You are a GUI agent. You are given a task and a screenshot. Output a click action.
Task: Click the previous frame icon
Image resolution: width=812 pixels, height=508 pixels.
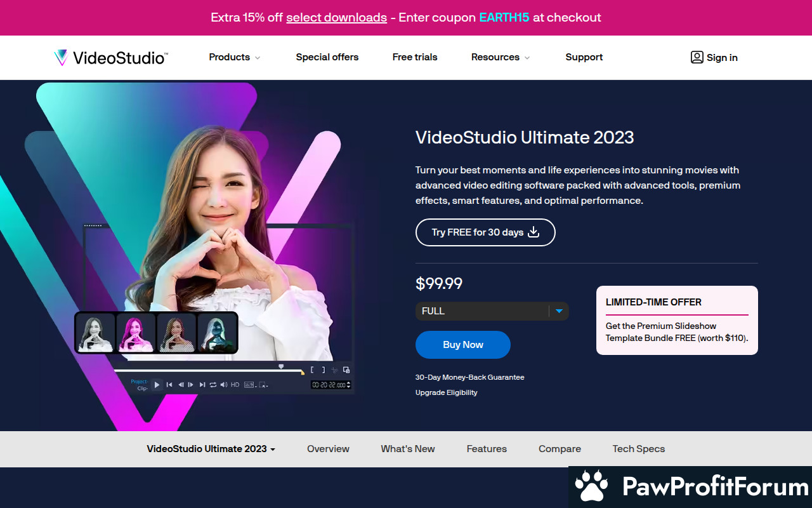point(181,385)
